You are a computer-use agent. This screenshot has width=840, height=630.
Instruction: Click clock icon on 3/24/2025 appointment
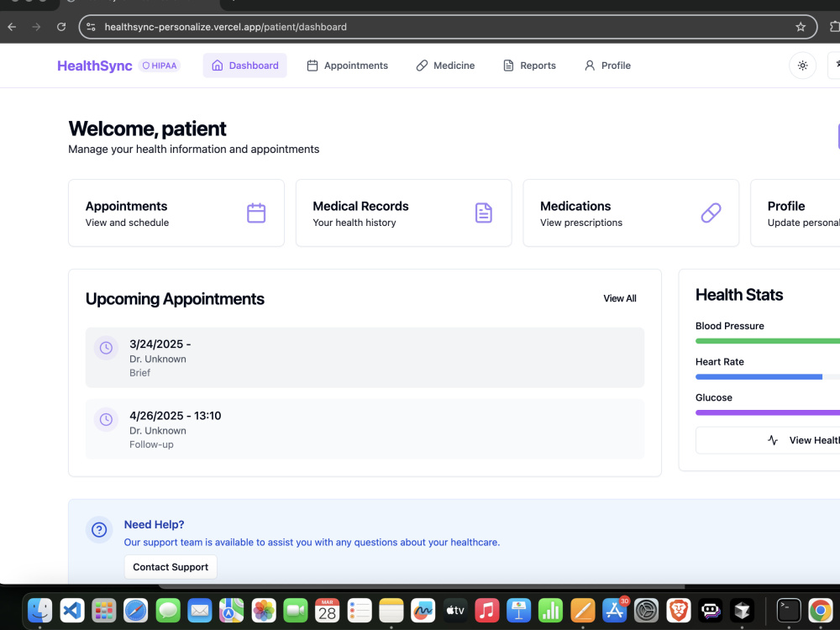pyautogui.click(x=106, y=348)
